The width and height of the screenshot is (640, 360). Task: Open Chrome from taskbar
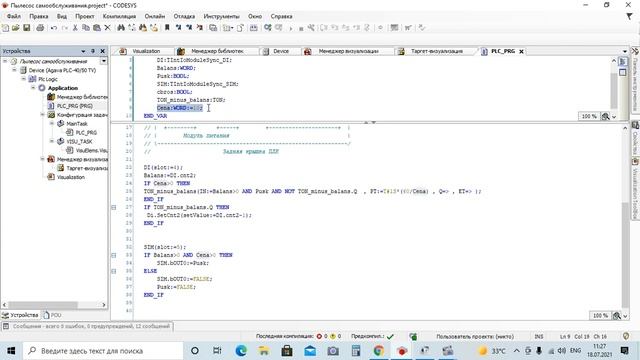[x=379, y=351]
